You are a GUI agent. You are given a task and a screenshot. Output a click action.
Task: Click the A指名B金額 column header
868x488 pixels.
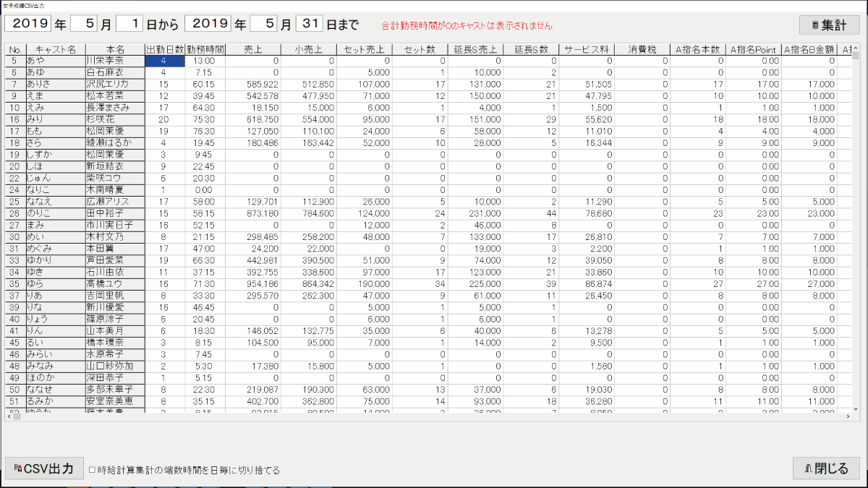809,50
